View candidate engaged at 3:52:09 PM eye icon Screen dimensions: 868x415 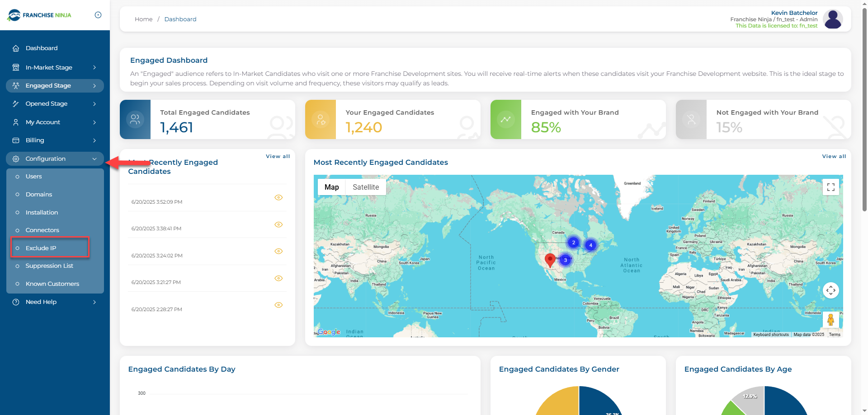click(x=278, y=197)
